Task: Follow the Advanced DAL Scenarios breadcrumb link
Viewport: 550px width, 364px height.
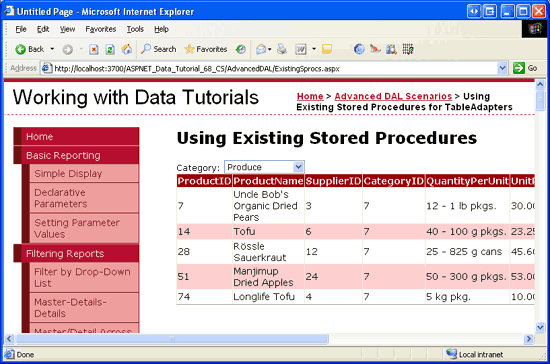Action: click(x=393, y=96)
